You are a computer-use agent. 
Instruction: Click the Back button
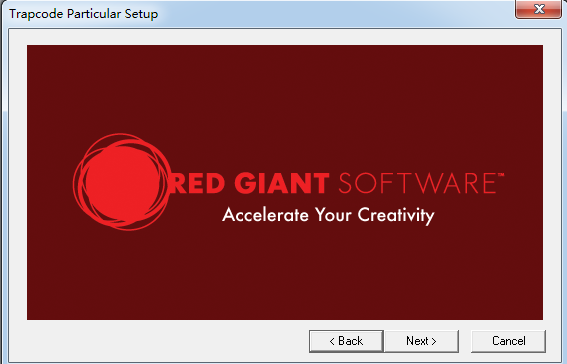coord(346,341)
